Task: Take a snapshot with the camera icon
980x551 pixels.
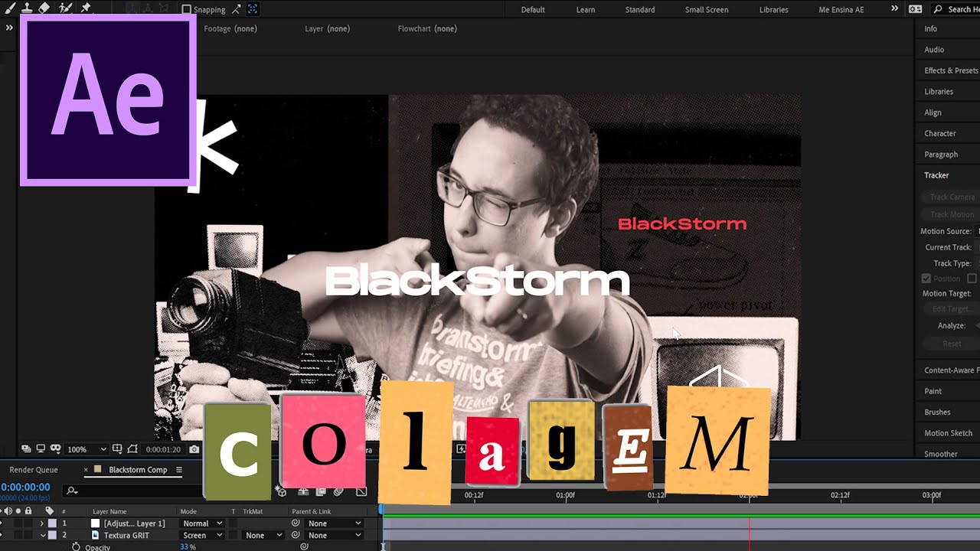Action: coord(194,449)
